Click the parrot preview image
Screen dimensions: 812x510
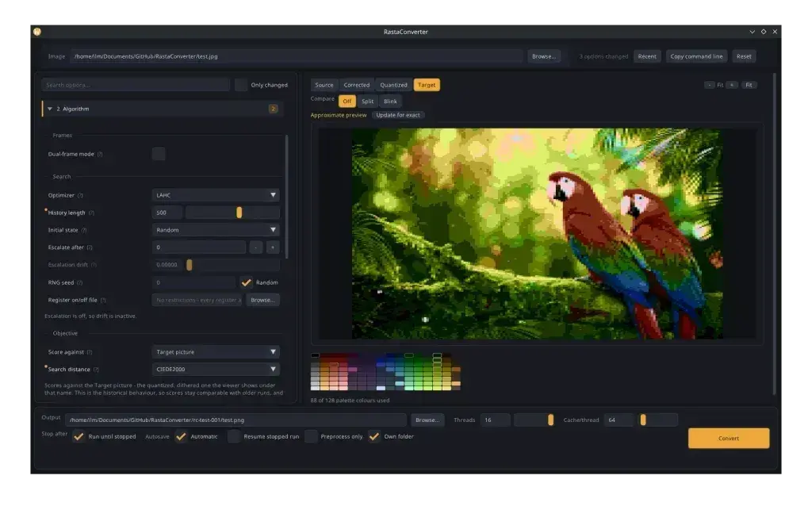coord(538,234)
